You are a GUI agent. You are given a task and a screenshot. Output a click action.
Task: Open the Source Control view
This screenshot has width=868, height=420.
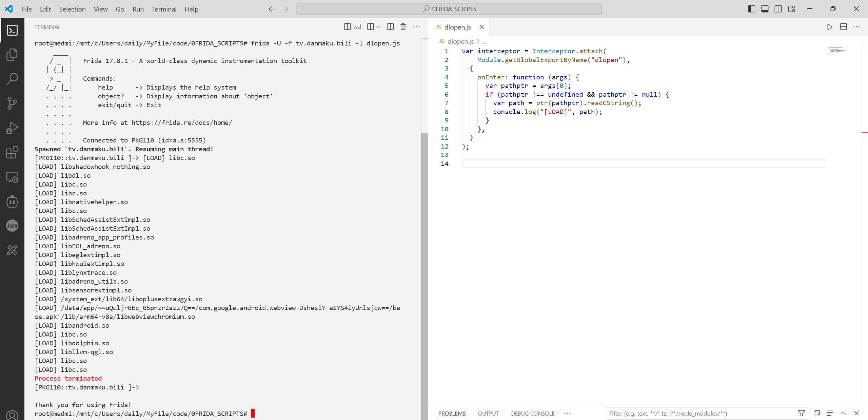click(12, 103)
